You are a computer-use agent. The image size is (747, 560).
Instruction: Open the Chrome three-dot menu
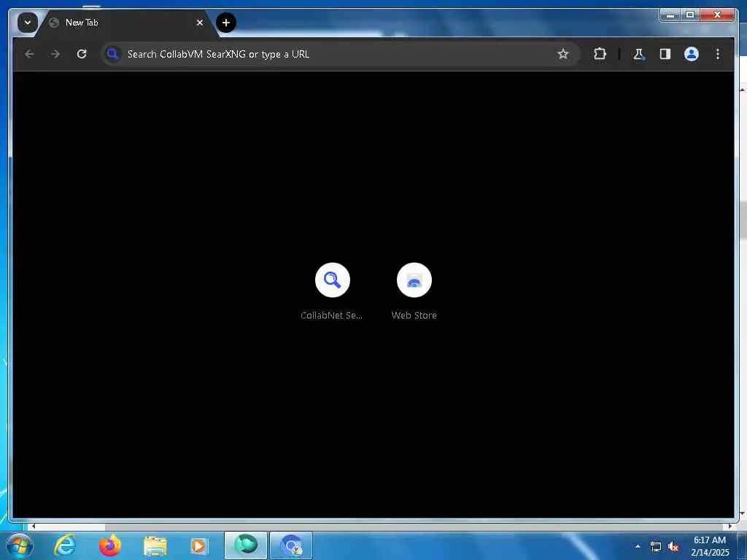click(718, 54)
